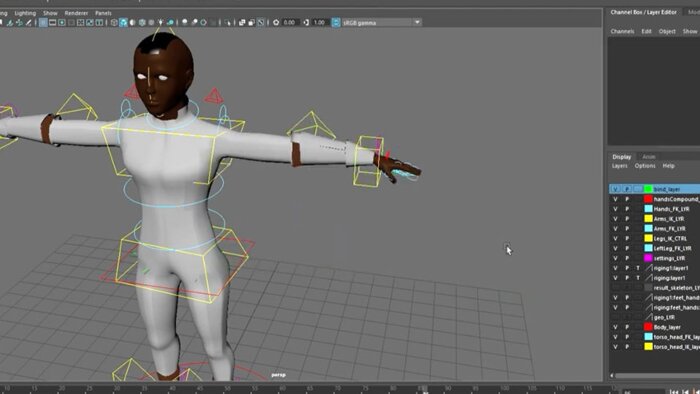Toggle the textured display icon
The image size is (700, 394).
click(x=151, y=22)
